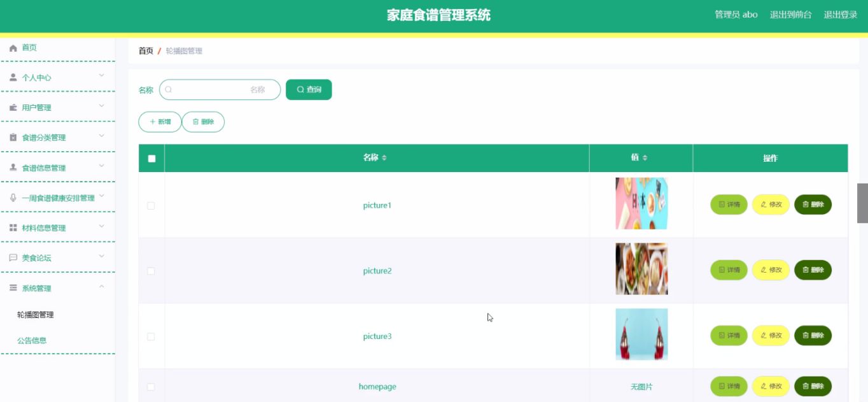
Task: Expand the 用户管理 menu chevron
Action: pyautogui.click(x=101, y=106)
